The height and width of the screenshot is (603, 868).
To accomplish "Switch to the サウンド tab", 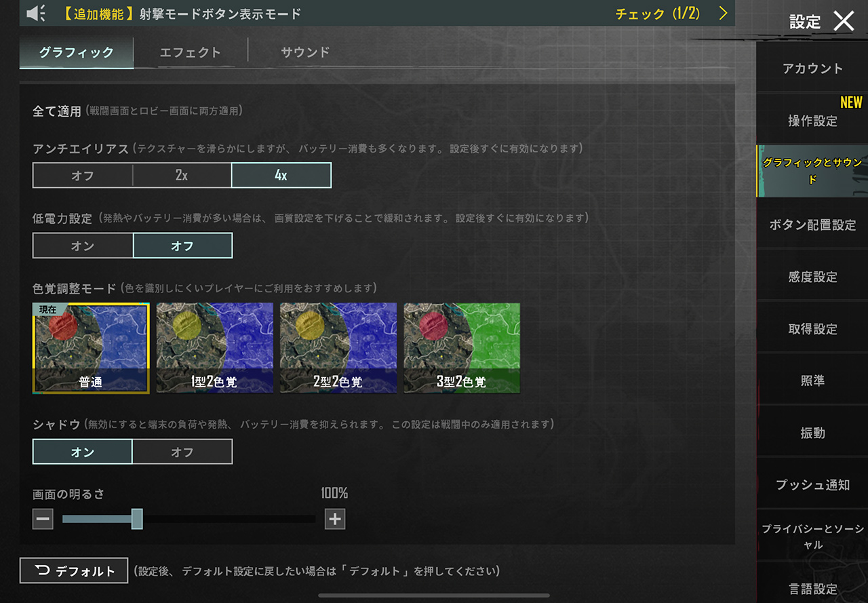I will [305, 52].
